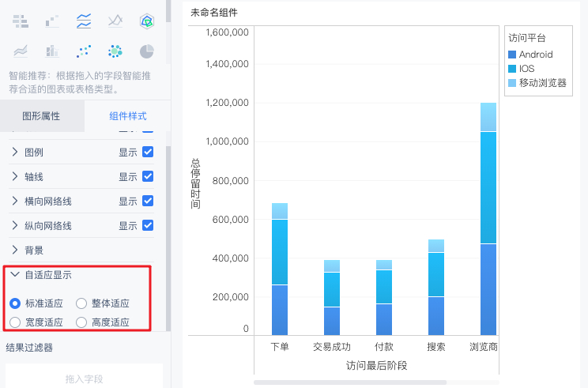
Task: Select the comparison bar chart type icon
Action: pyautogui.click(x=21, y=21)
